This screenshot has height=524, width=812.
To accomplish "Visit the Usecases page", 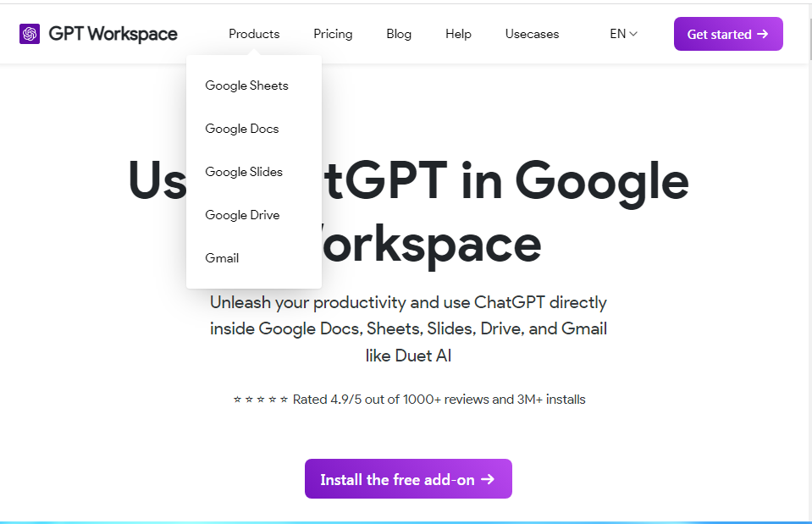I will tap(532, 34).
